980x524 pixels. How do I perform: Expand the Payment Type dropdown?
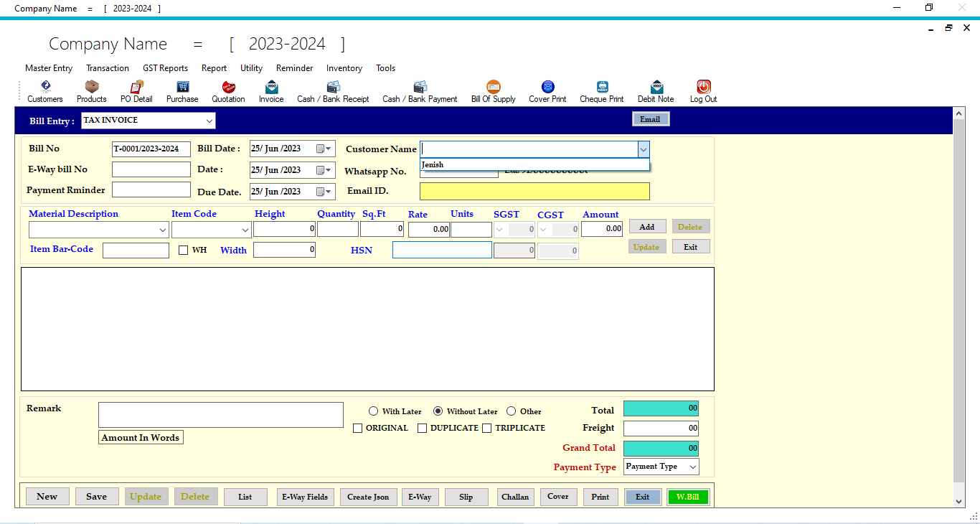click(692, 467)
